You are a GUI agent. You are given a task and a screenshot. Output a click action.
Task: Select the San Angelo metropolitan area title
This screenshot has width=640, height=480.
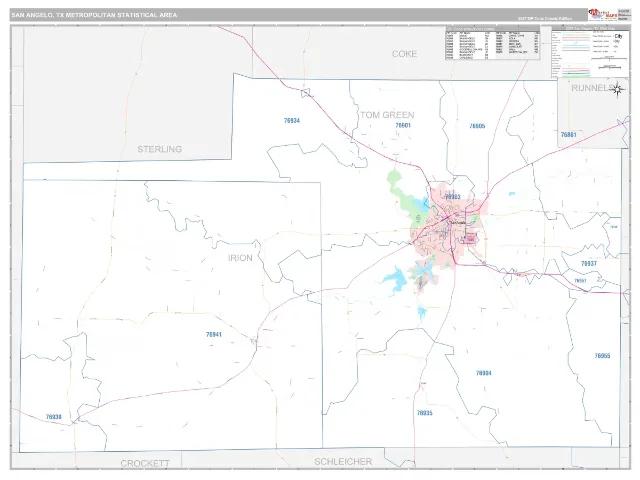[x=94, y=15]
